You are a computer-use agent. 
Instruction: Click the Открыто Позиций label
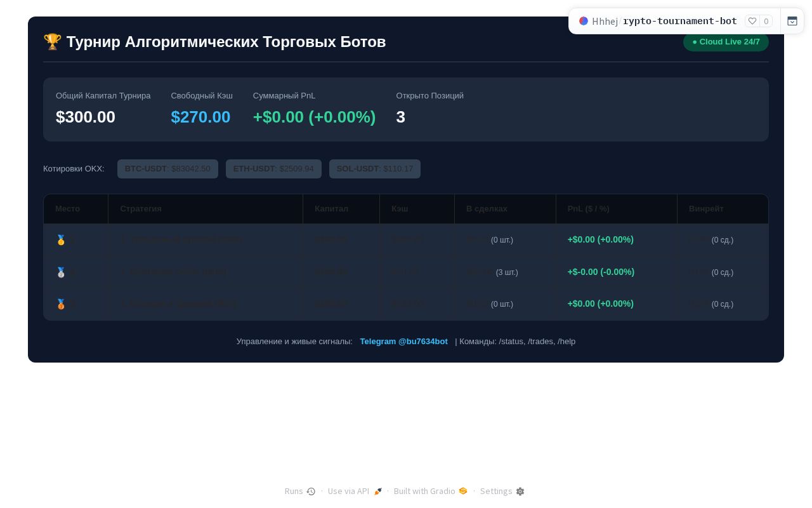click(x=430, y=95)
